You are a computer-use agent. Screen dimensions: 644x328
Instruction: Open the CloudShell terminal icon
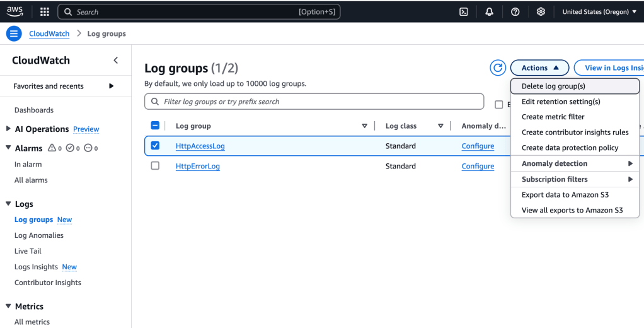tap(464, 11)
